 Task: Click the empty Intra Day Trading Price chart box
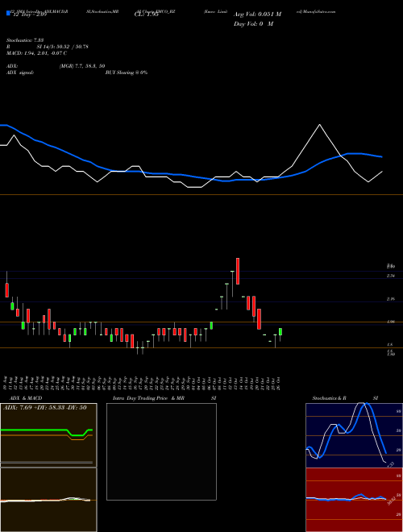[161, 451]
